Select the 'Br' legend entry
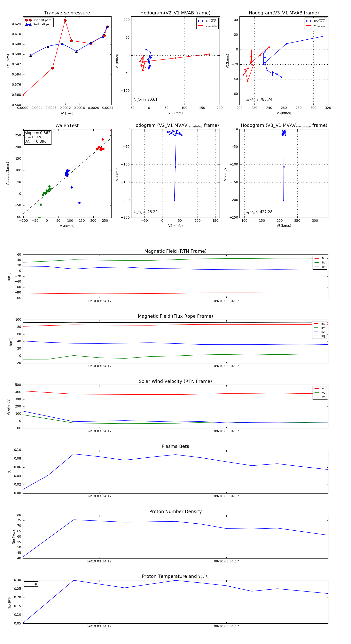Image resolution: width=351 pixels, height=644 pixels. pos(320,259)
